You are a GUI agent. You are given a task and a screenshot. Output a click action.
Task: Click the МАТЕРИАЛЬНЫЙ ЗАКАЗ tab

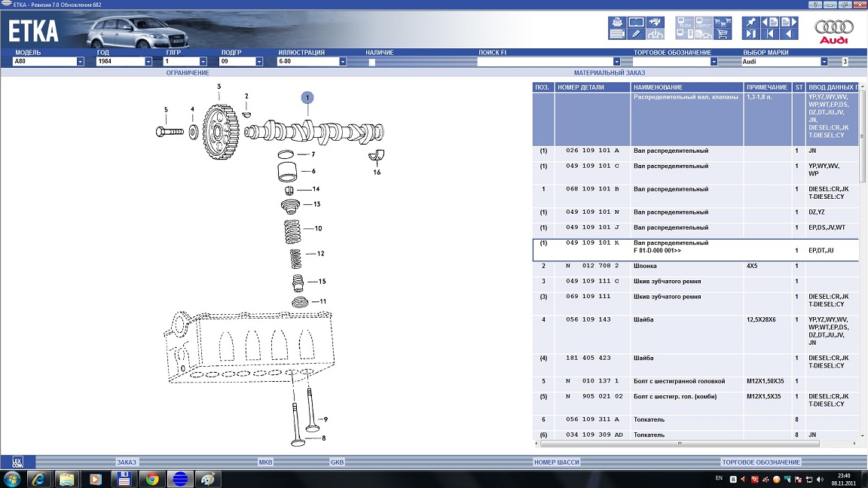(610, 73)
